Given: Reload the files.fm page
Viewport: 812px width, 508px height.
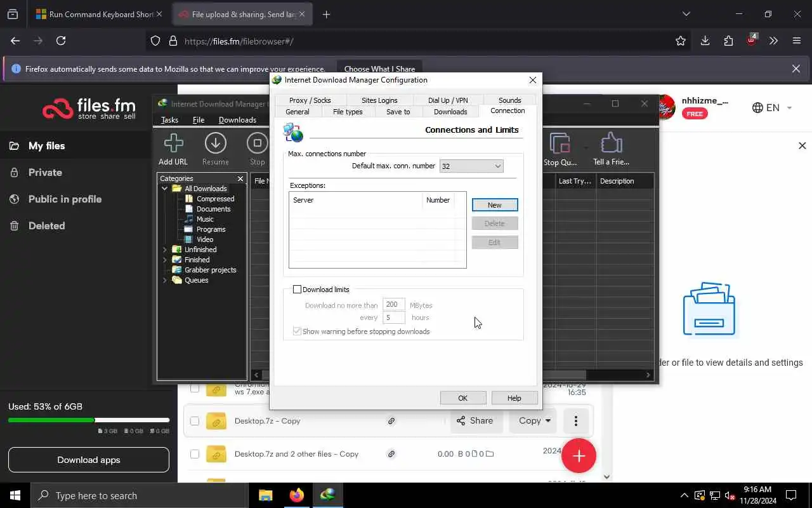Looking at the screenshot, I should tap(61, 41).
